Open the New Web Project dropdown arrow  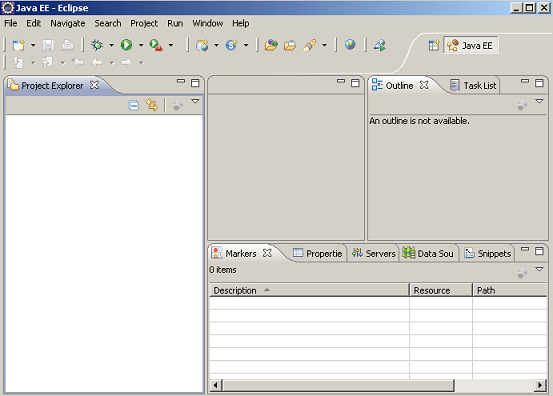[216, 45]
